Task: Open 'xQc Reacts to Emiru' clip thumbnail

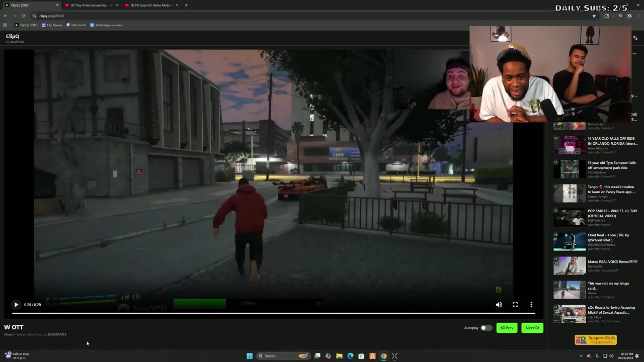Action: click(x=570, y=314)
